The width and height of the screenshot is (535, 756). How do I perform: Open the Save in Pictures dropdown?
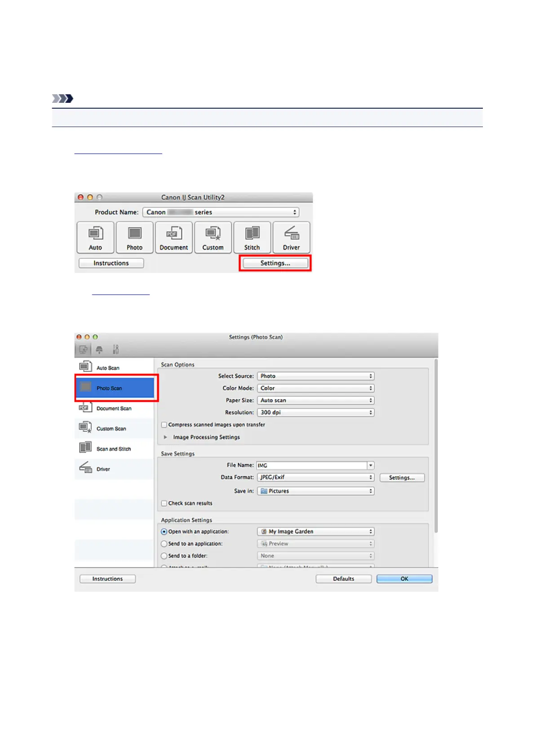pyautogui.click(x=316, y=491)
